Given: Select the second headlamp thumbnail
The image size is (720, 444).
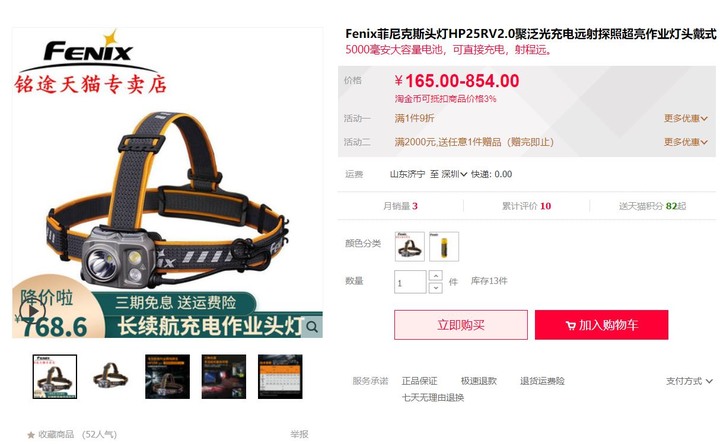Looking at the screenshot, I should point(111,377).
